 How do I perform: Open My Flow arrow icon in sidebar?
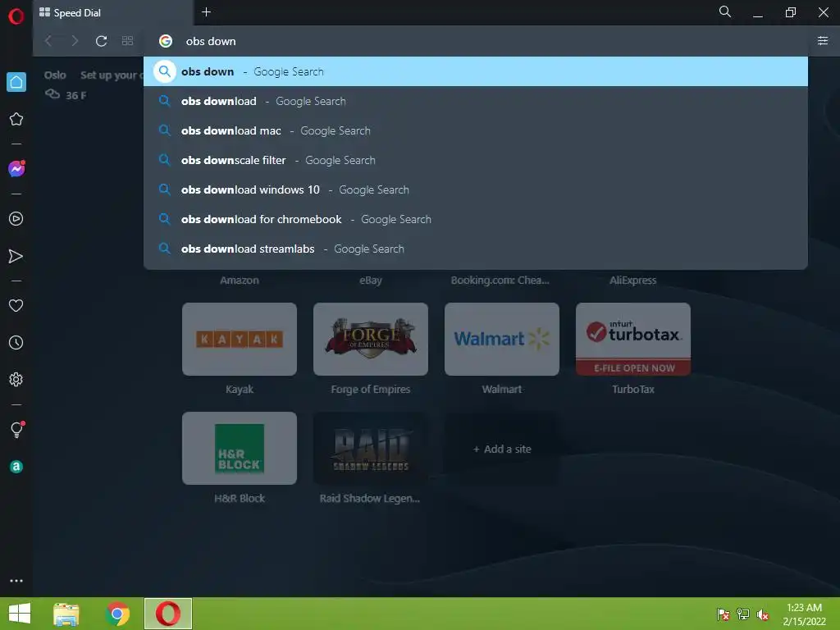16,256
